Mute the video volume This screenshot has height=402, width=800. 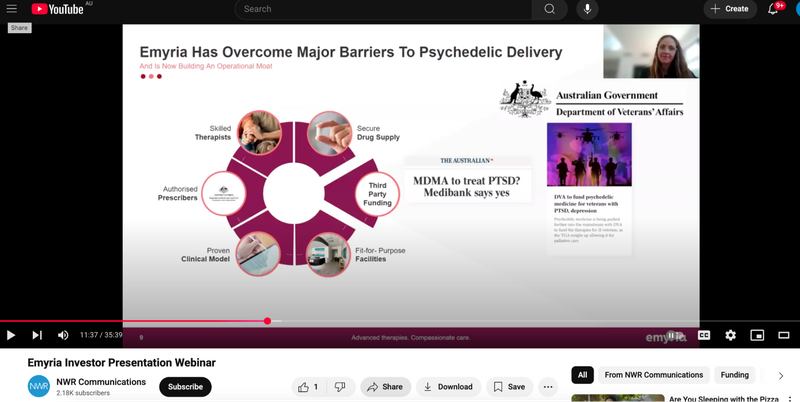(63, 335)
